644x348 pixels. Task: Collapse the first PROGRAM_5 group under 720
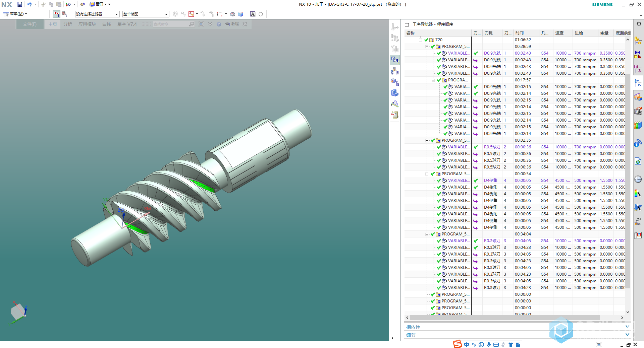427,47
